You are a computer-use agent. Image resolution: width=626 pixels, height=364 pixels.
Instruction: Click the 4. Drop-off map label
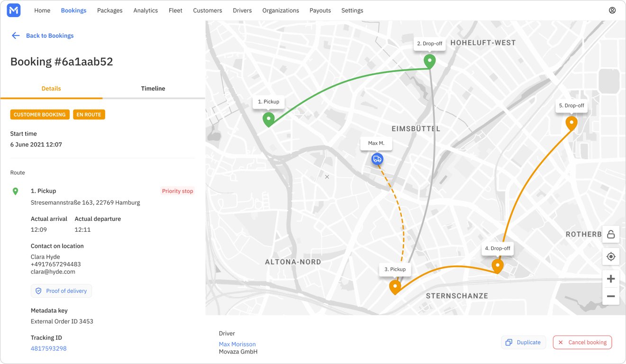click(x=498, y=248)
